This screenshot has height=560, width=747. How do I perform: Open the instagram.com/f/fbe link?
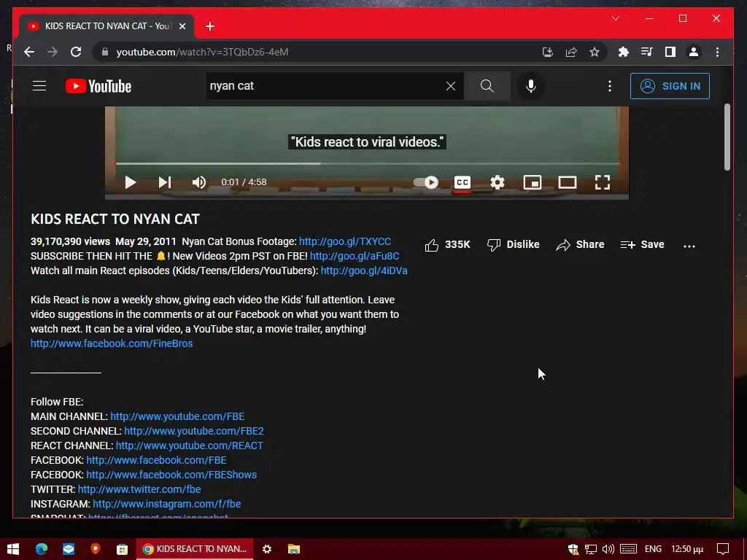[167, 504]
